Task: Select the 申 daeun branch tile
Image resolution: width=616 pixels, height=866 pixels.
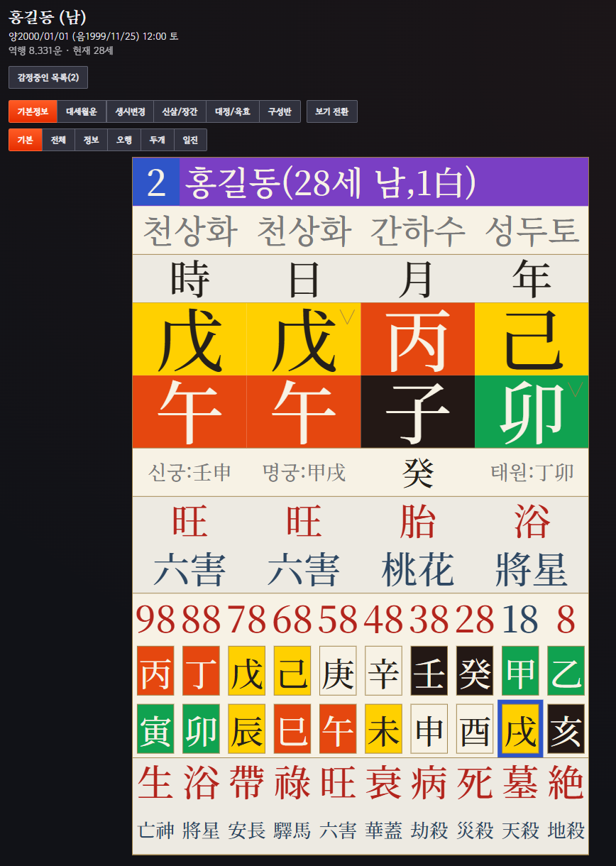Action: [429, 728]
